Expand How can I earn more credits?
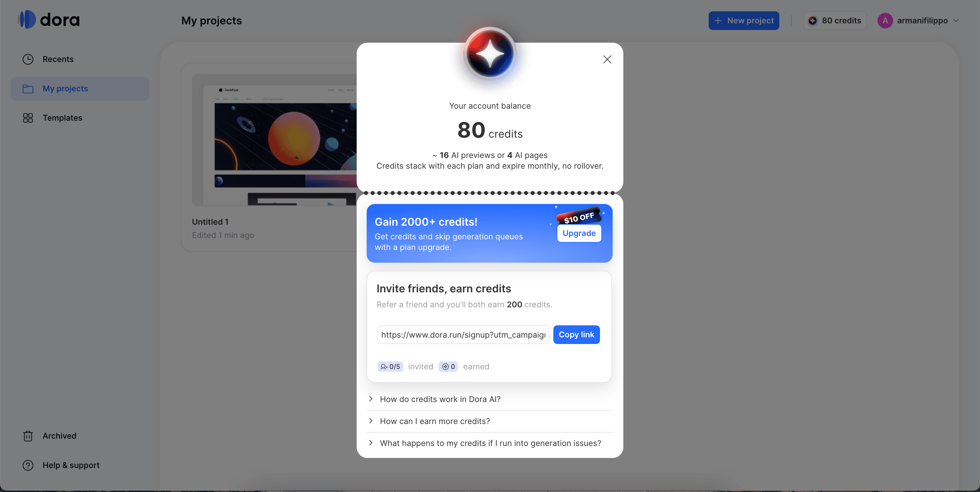Viewport: 980px width, 492px height. tap(489, 421)
